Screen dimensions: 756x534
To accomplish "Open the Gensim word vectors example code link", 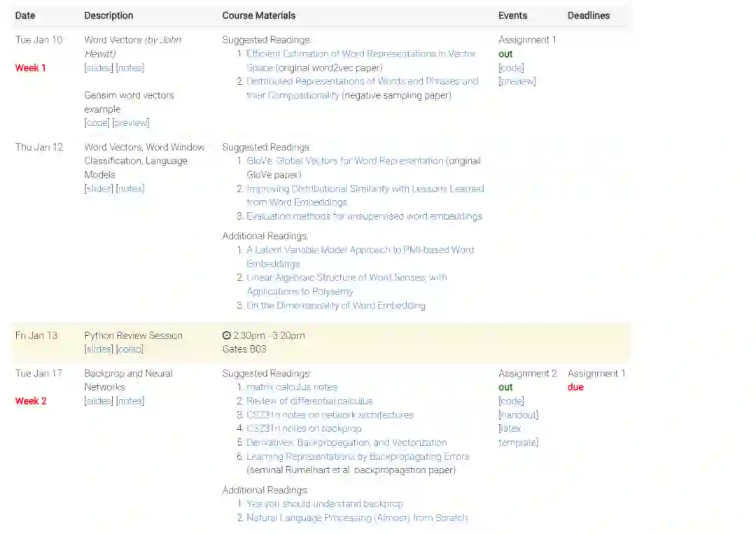I will 97,123.
